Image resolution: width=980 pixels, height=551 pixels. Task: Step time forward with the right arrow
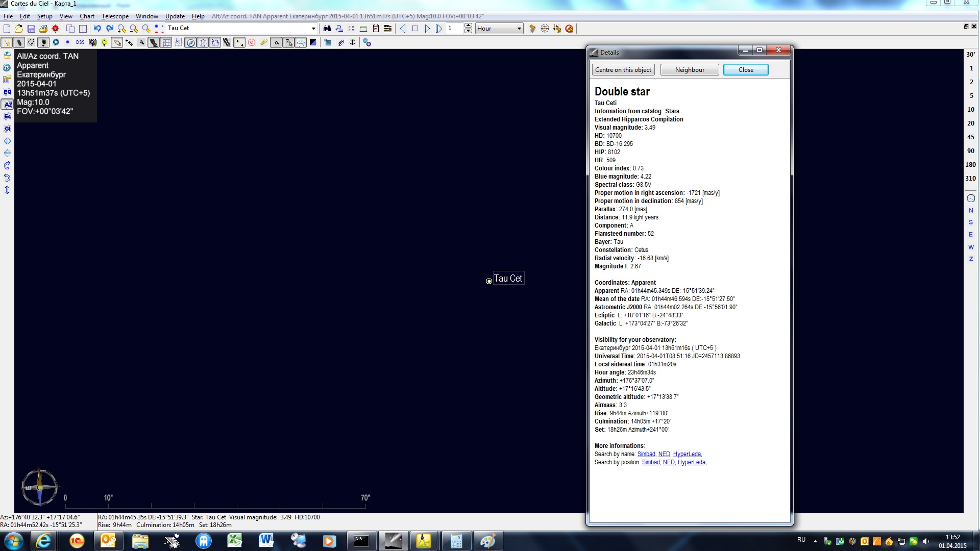(x=427, y=29)
